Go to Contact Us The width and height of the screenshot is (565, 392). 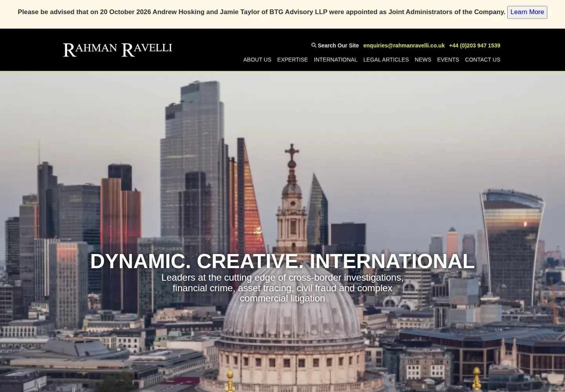pos(483,60)
